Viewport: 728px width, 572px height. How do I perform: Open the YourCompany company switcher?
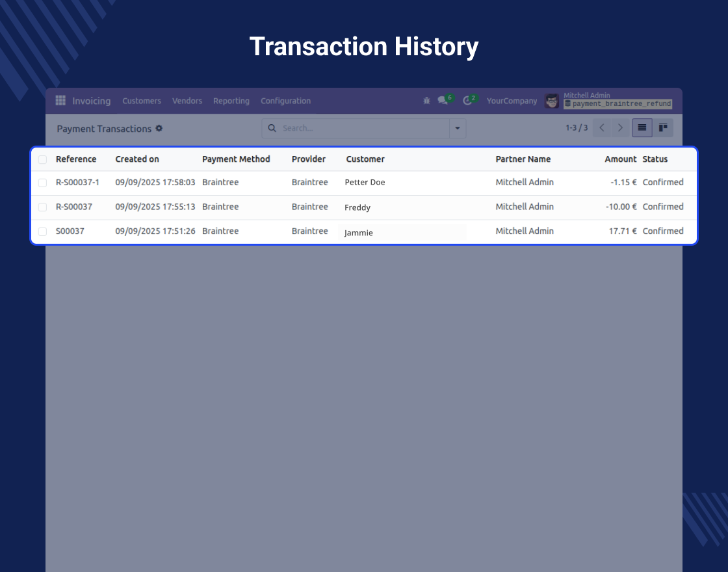click(512, 101)
